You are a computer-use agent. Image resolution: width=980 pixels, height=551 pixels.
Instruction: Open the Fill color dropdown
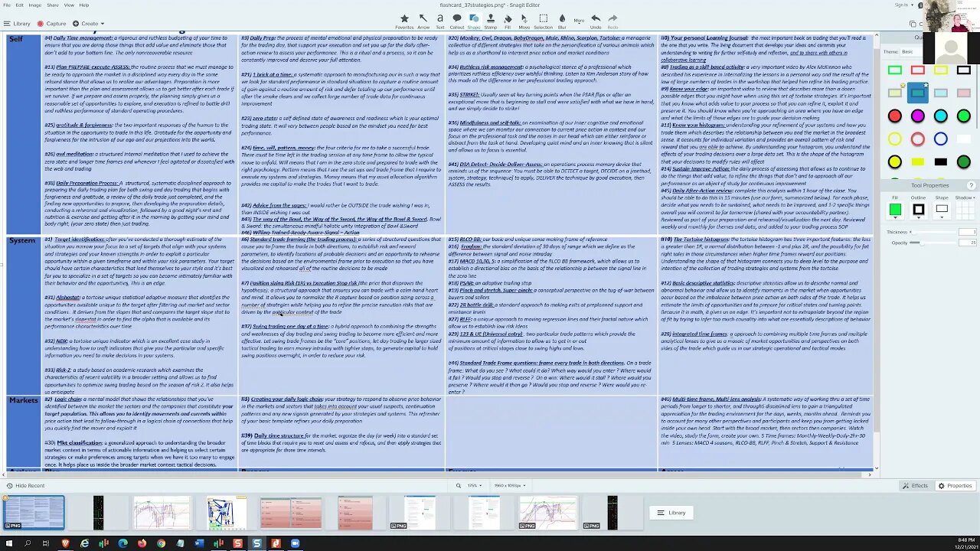tap(895, 210)
